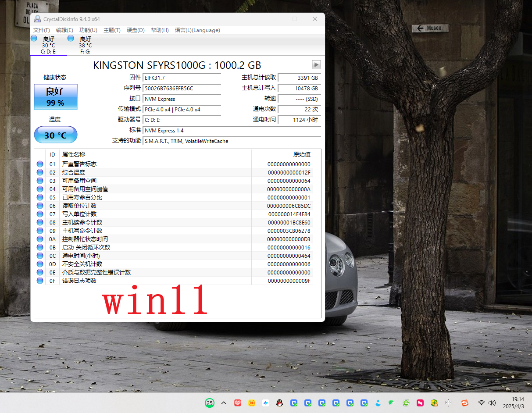532x413 pixels.
Task: Click the 原始值 column header
Action: 302,154
